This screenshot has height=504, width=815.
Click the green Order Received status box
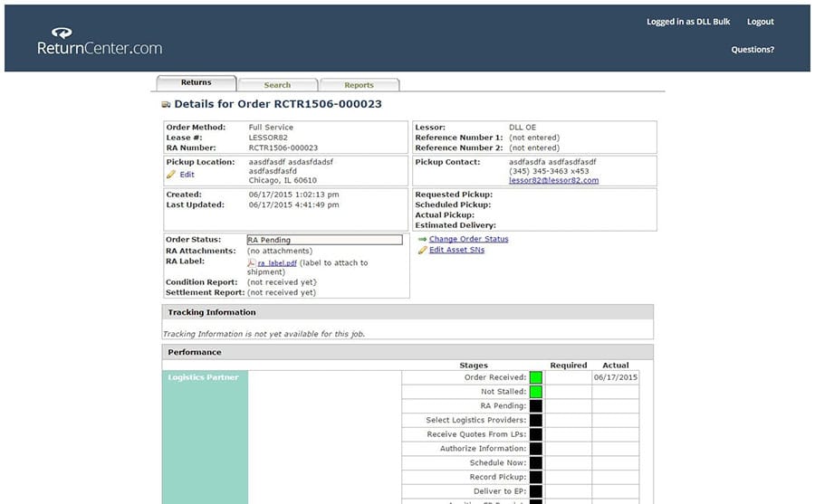coord(536,377)
